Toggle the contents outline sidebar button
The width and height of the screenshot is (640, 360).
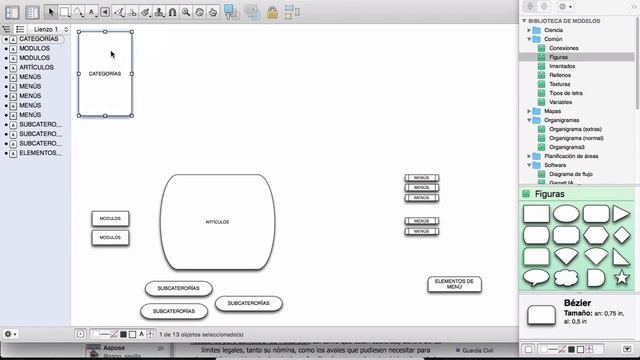tap(32, 12)
